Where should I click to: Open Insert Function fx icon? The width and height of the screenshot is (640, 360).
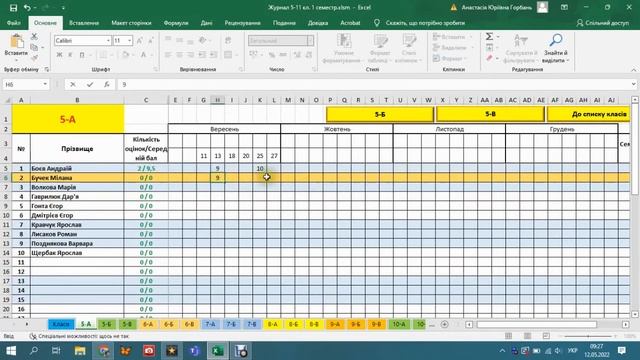(x=107, y=84)
